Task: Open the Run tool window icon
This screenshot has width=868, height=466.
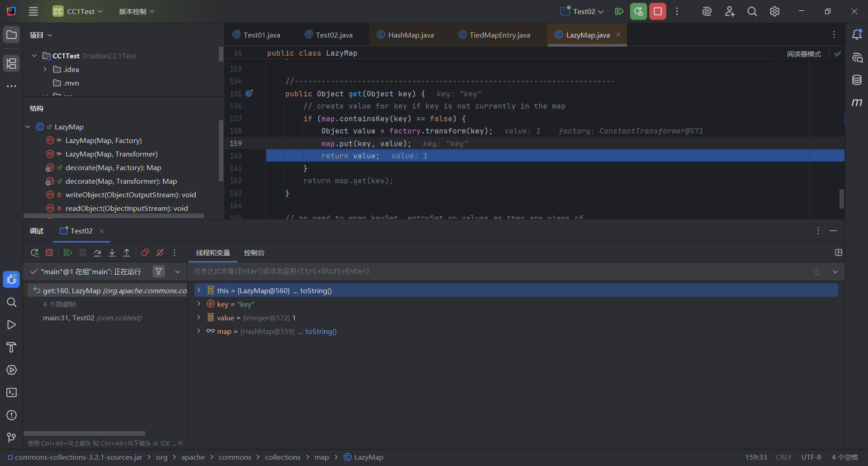Action: pos(12,325)
